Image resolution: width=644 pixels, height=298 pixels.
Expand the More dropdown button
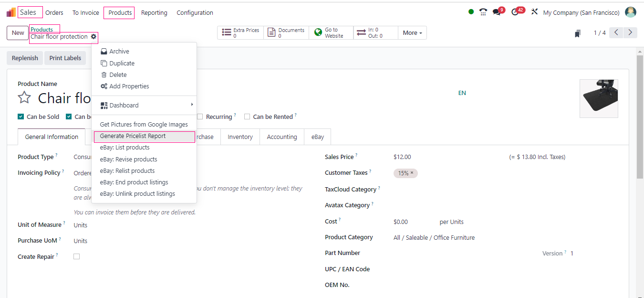412,32
